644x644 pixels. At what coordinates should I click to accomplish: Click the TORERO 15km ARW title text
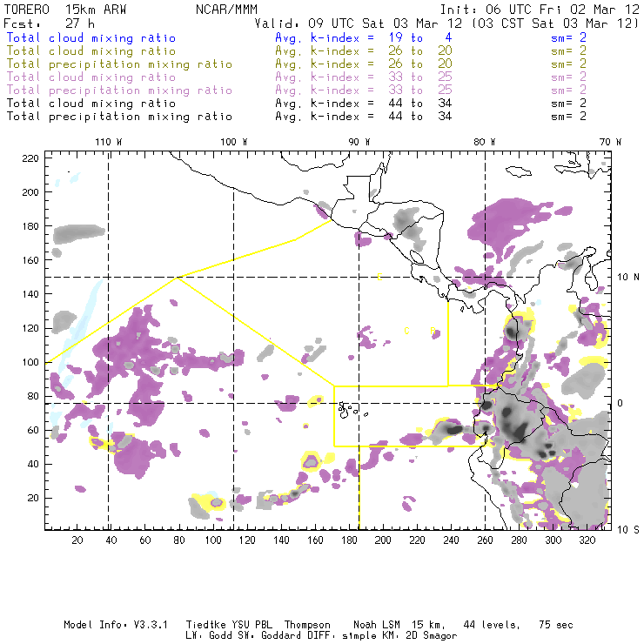65,9
